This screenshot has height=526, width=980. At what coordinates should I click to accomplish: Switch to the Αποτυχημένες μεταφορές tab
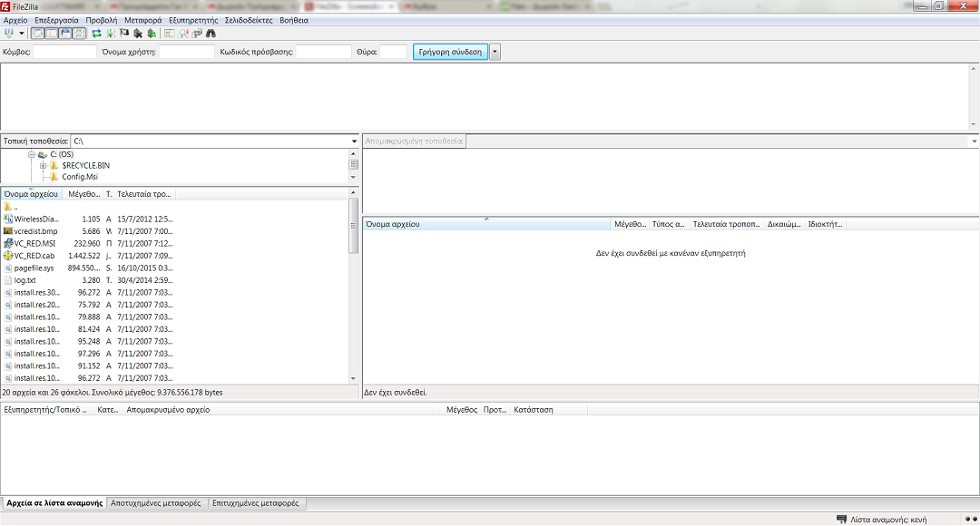click(156, 503)
